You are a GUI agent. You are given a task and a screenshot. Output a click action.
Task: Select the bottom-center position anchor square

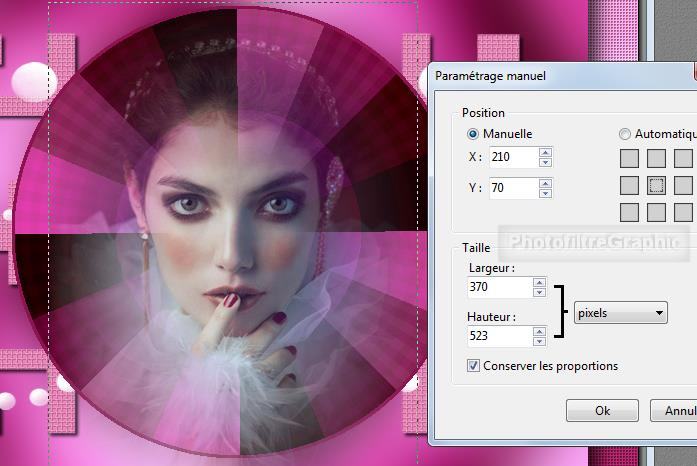(656, 212)
